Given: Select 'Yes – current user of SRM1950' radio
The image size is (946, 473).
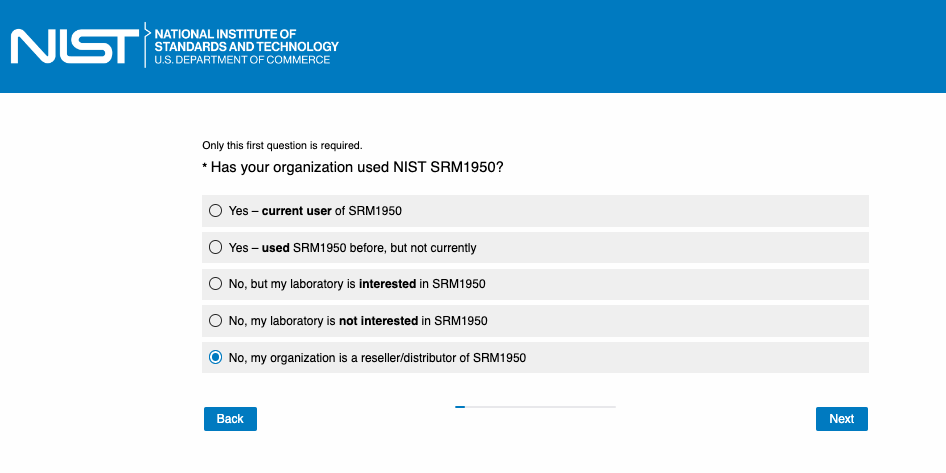Looking at the screenshot, I should pos(215,211).
